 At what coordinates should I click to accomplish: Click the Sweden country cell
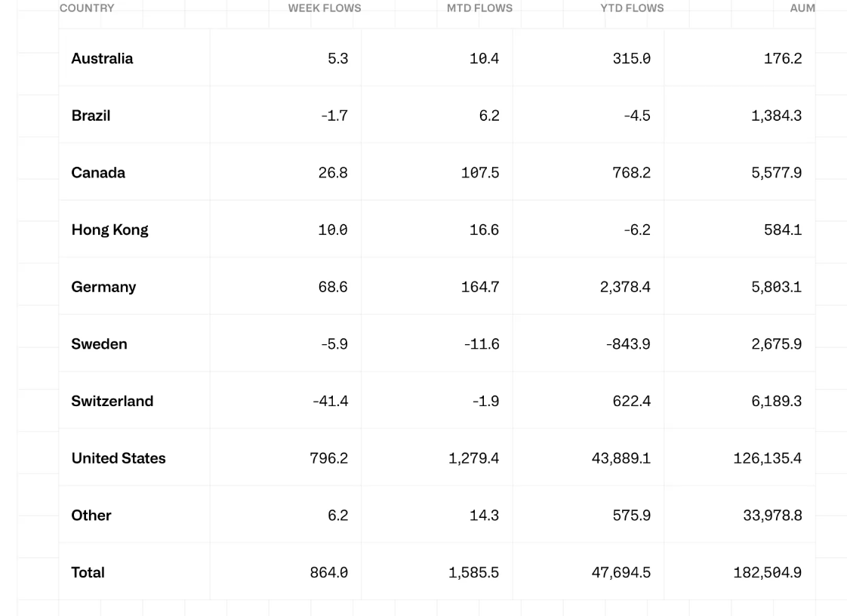(x=99, y=344)
